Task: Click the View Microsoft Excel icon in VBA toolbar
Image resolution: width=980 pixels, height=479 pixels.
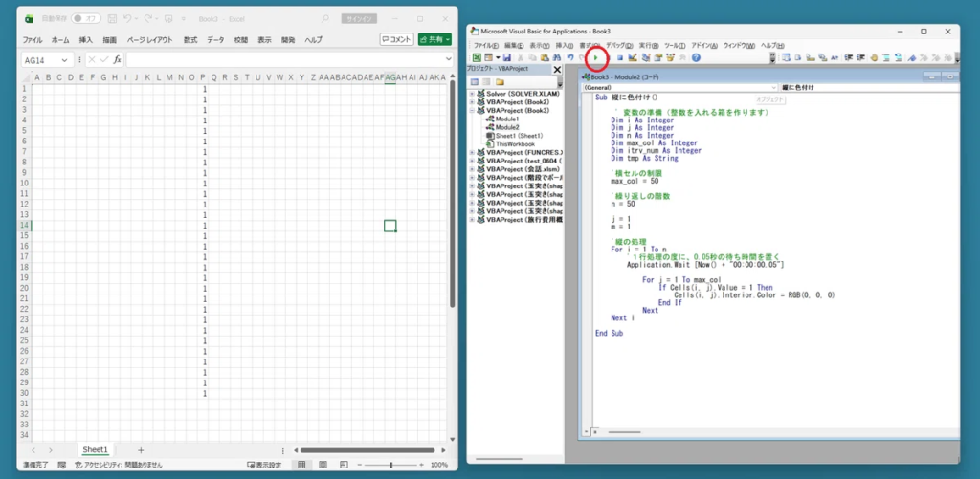Action: [476, 58]
